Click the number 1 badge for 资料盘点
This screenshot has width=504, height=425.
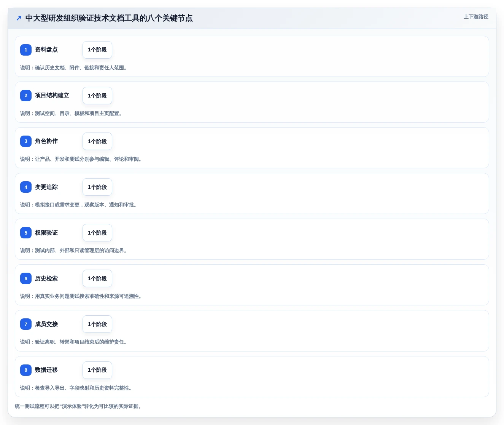(26, 50)
